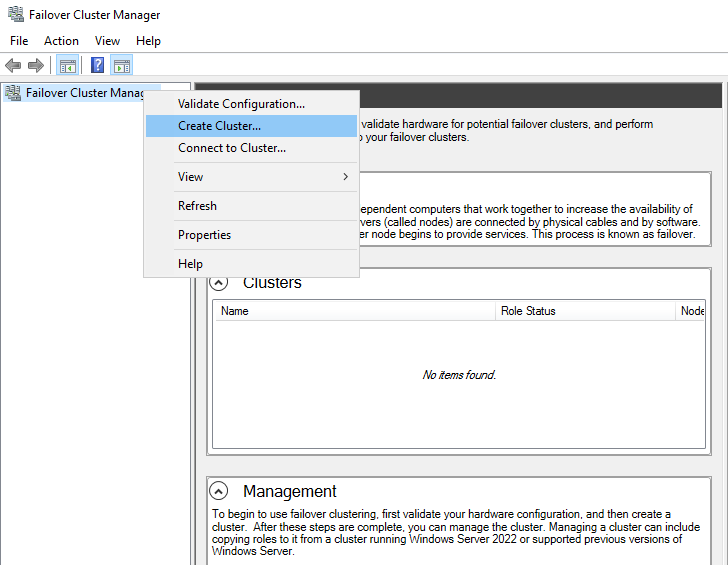The width and height of the screenshot is (728, 565).
Task: Select Help in the context menu
Action: (x=251, y=264)
